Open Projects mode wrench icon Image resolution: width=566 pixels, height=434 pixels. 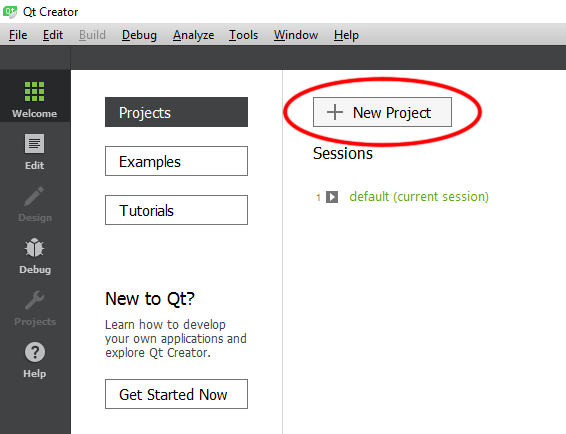pos(34,300)
